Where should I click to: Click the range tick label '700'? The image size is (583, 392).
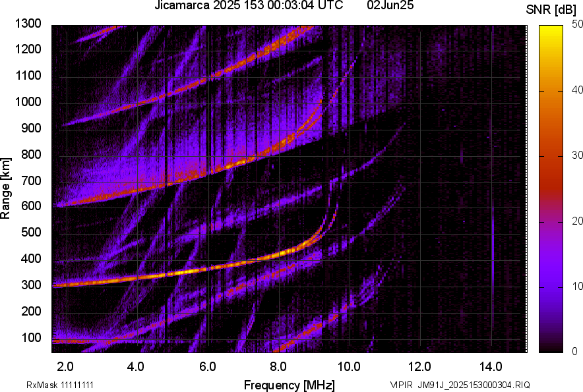tap(31, 181)
